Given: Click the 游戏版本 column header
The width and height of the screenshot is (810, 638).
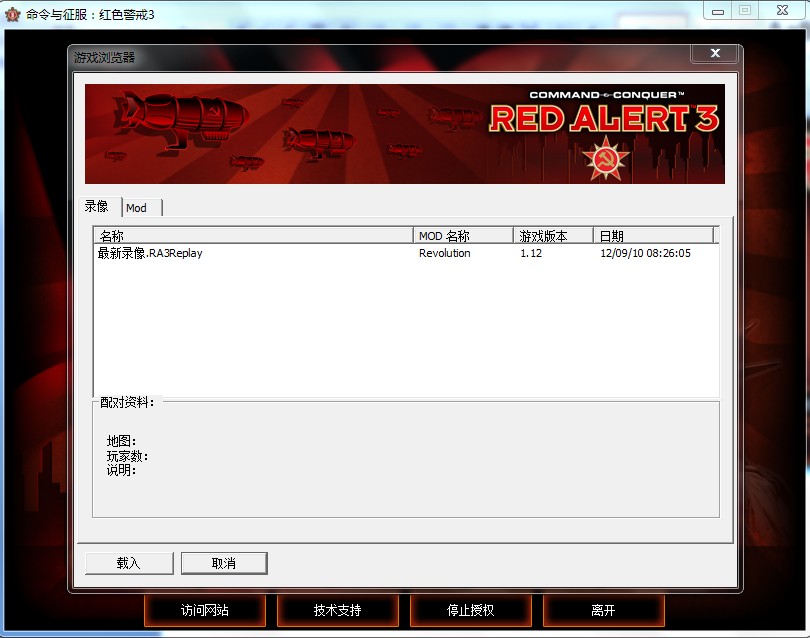Looking at the screenshot, I should 553,236.
